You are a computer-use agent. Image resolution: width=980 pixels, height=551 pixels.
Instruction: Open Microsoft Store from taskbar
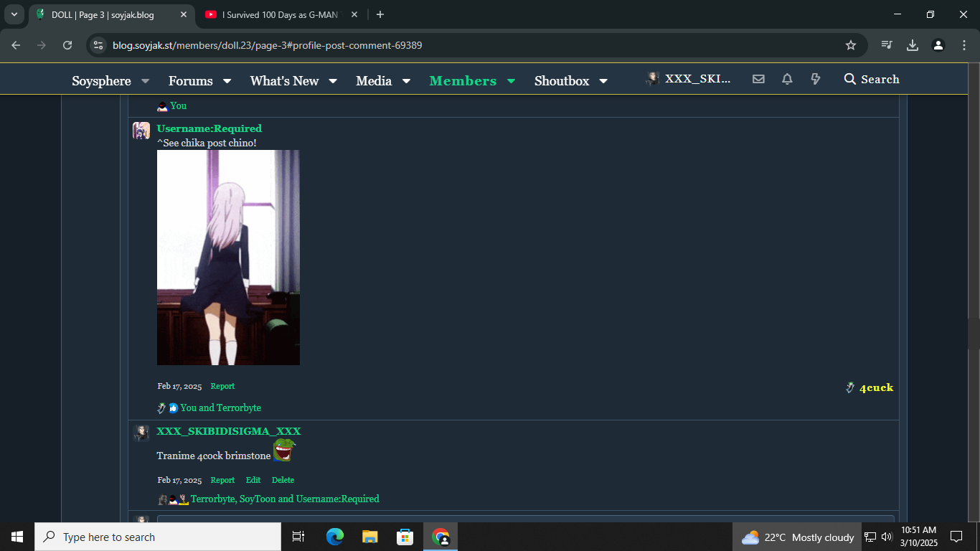coord(405,537)
